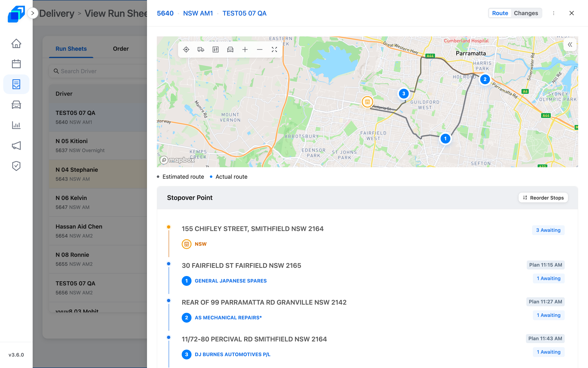Select driver row N 04 Stephanie
Screen dimensions: 588x368
point(98,174)
